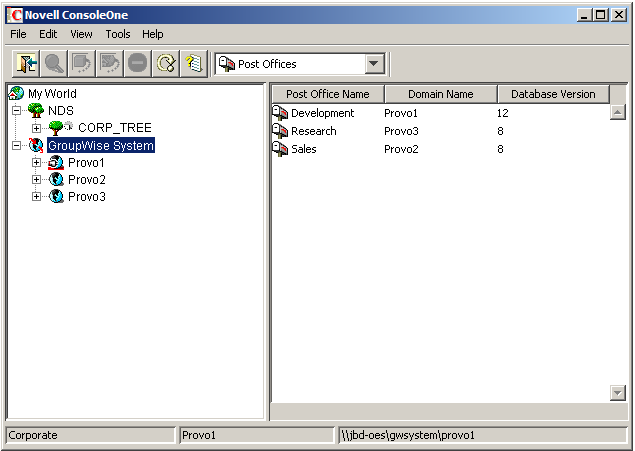The image size is (635, 451).
Task: Open the Tools menu
Action: click(x=118, y=34)
